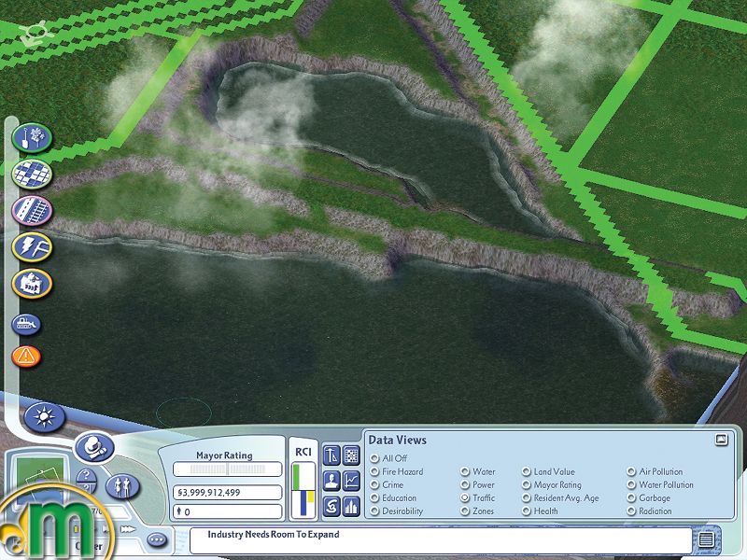Image resolution: width=747 pixels, height=560 pixels.
Task: Open the city opinion polls bar icon
Action: tap(352, 506)
